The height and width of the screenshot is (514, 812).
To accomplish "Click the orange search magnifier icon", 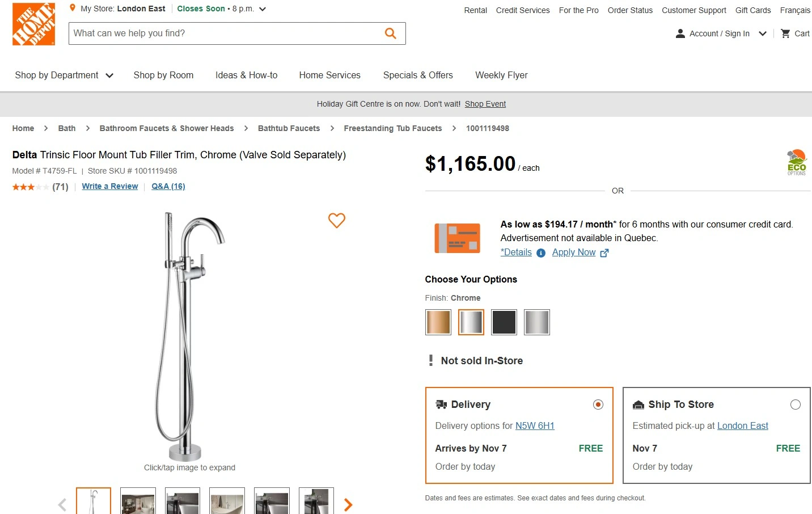I will click(x=390, y=33).
